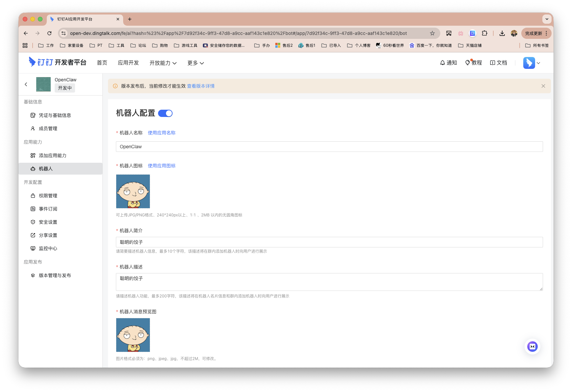Screen dimensions: 572x392
Task: Select 安全设置 in the sidebar
Action: click(x=48, y=222)
